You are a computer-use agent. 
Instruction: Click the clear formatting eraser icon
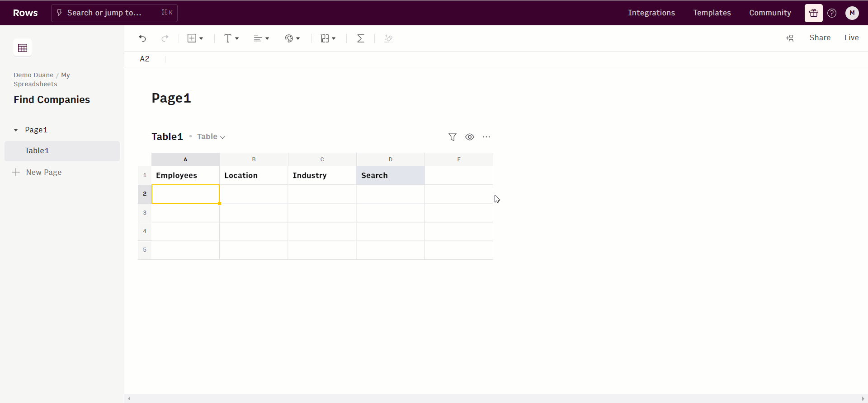click(x=388, y=38)
